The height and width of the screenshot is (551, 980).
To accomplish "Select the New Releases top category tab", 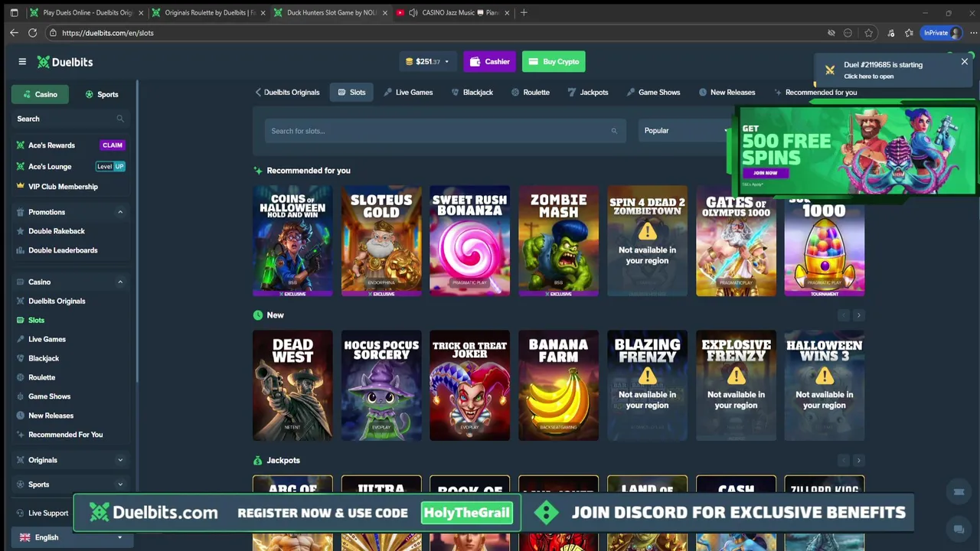I will click(x=727, y=93).
